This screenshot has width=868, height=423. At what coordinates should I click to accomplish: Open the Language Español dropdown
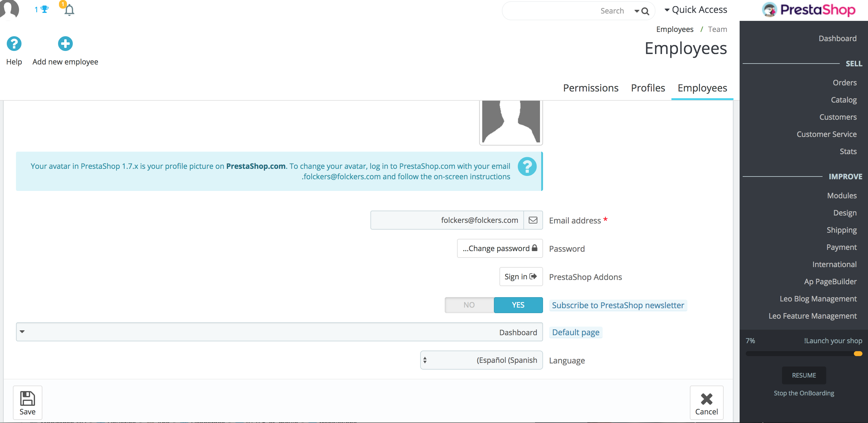click(x=481, y=360)
